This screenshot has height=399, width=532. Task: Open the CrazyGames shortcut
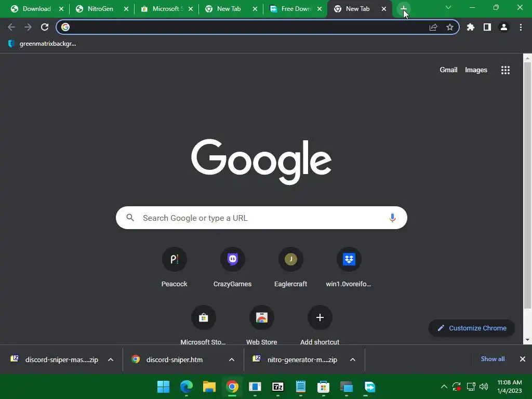(232, 268)
